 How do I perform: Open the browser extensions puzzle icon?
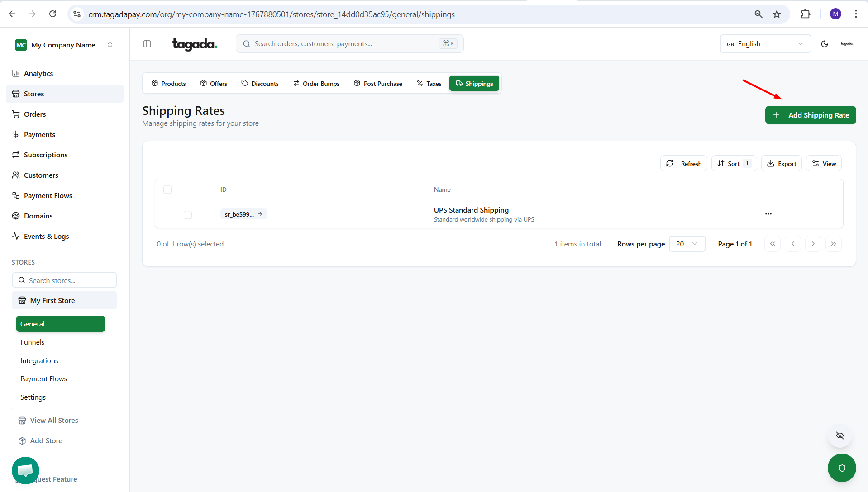pyautogui.click(x=805, y=14)
